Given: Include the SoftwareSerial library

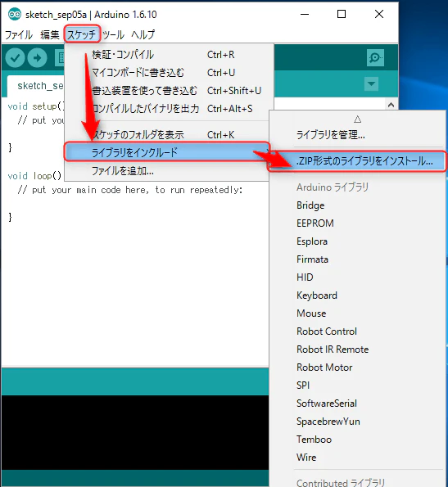Looking at the screenshot, I should [357, 404].
